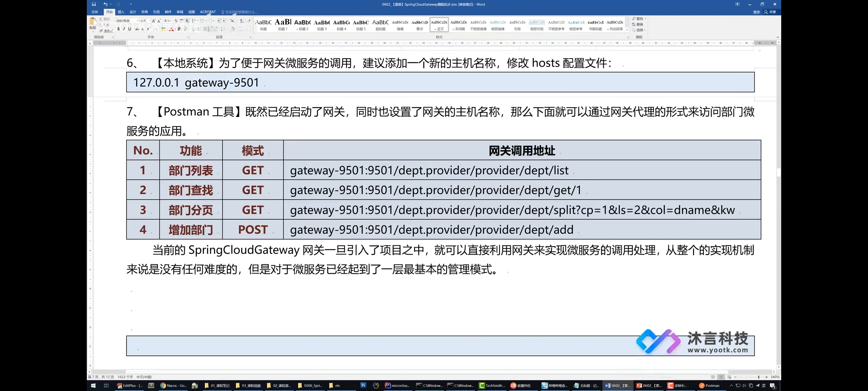
Task: Apply the 书籍标题 style
Action: coord(595,25)
